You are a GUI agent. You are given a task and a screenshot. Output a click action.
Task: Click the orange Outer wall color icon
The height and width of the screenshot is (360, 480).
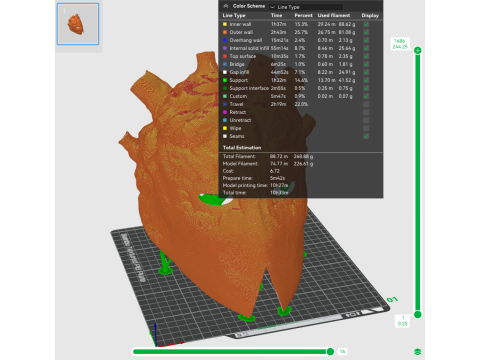[225, 32]
